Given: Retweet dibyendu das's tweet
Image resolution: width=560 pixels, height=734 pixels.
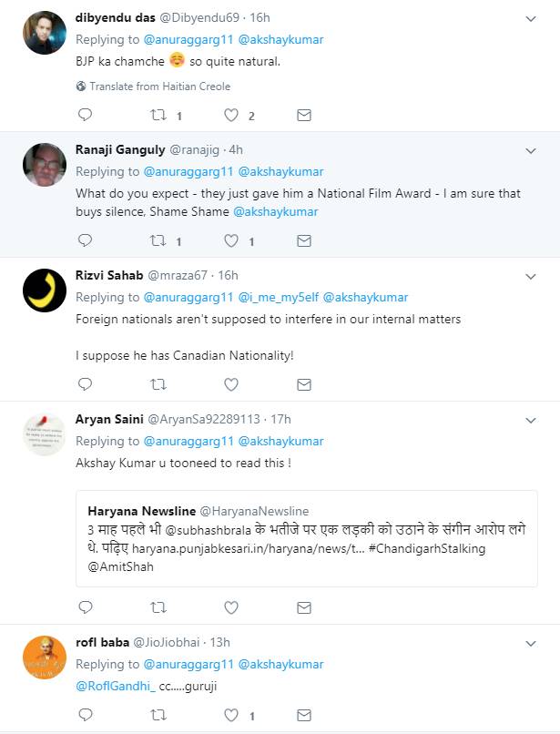Looking at the screenshot, I should click(158, 115).
